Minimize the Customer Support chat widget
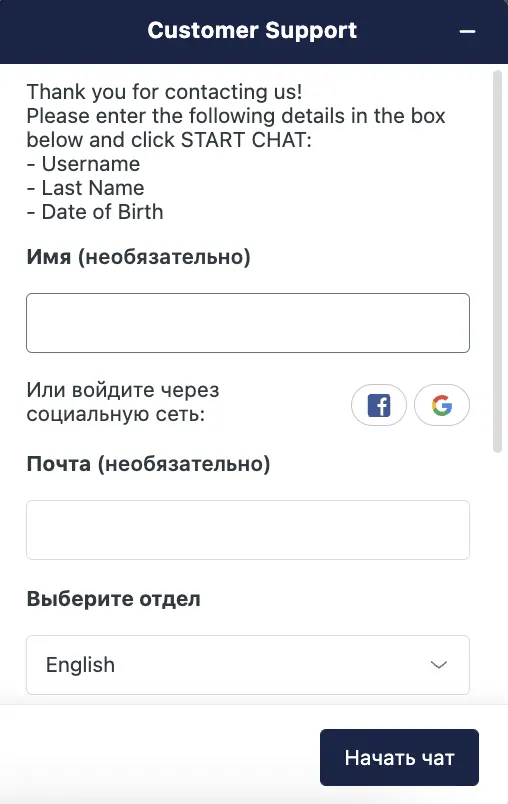Image resolution: width=508 pixels, height=804 pixels. pos(467,32)
